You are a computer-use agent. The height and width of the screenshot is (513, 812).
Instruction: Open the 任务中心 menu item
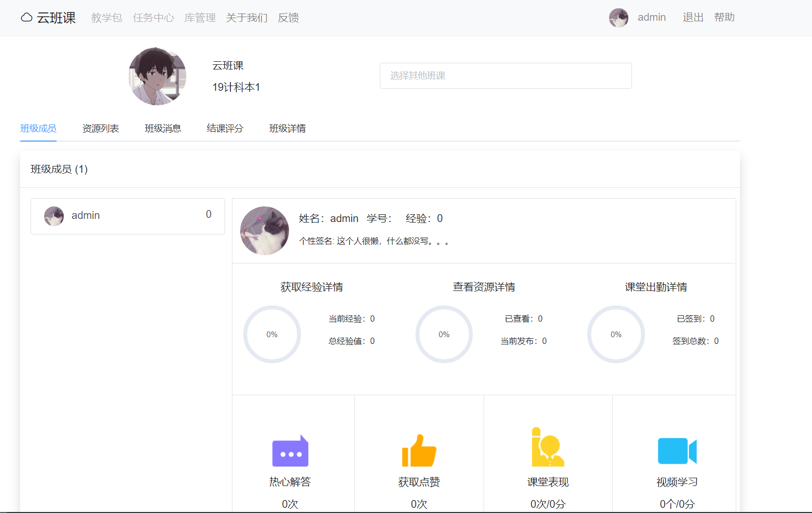click(154, 18)
